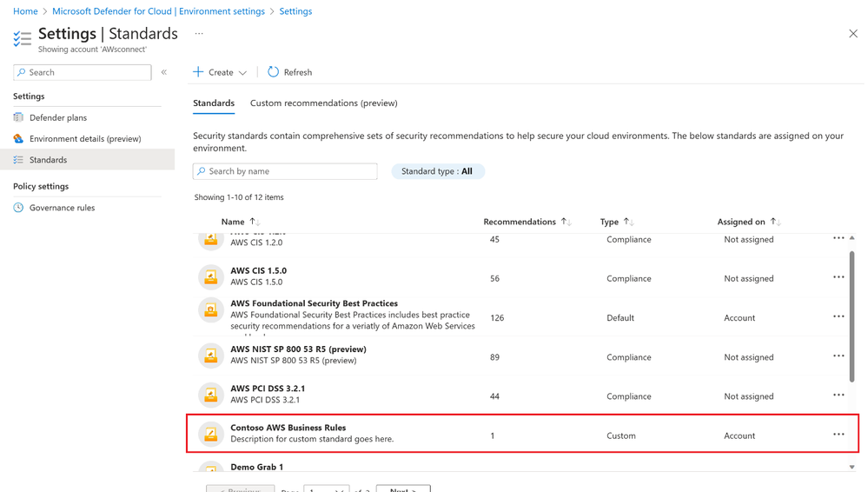Select Standards in the sidebar

88,160
